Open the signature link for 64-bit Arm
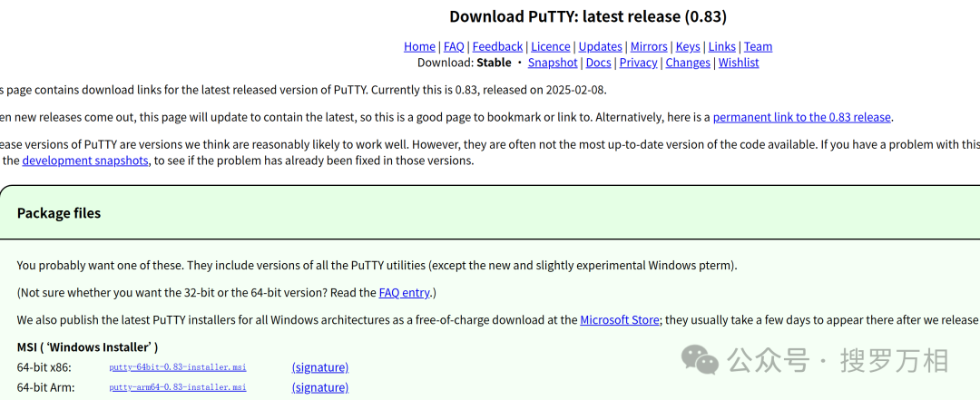The width and height of the screenshot is (980, 400). [x=319, y=387]
